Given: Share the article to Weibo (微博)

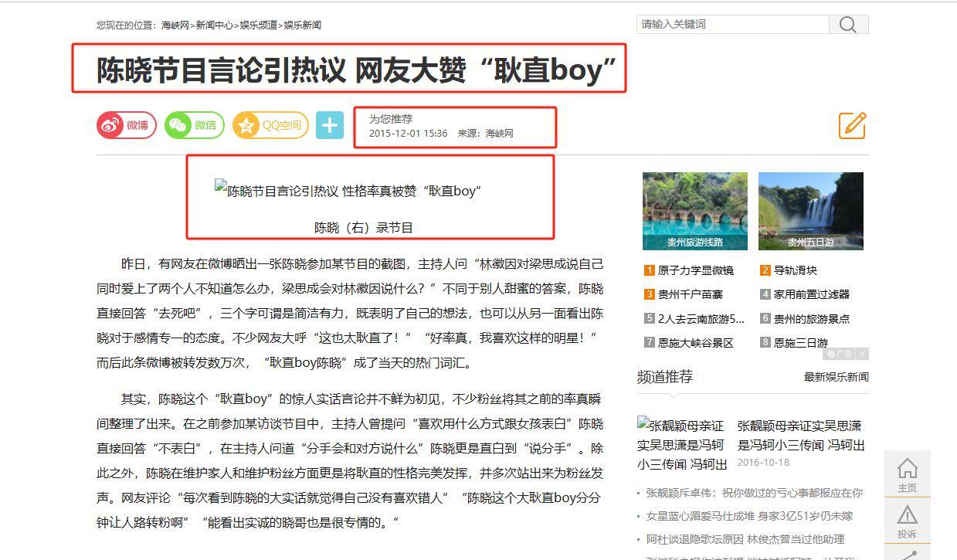Looking at the screenshot, I should tap(127, 125).
